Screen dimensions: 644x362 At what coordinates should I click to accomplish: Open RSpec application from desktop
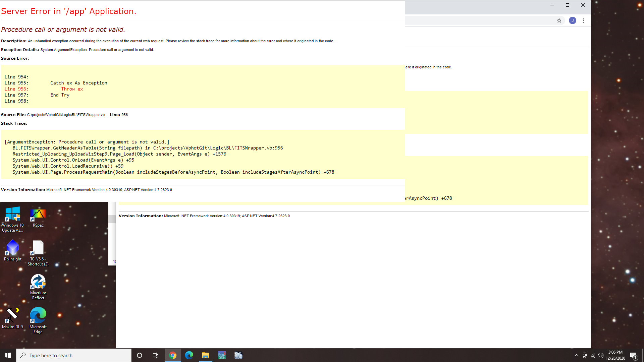click(37, 216)
